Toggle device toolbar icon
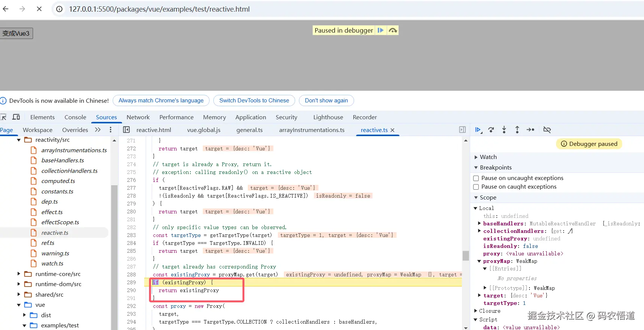Viewport: 644px width, 330px height. tap(16, 117)
